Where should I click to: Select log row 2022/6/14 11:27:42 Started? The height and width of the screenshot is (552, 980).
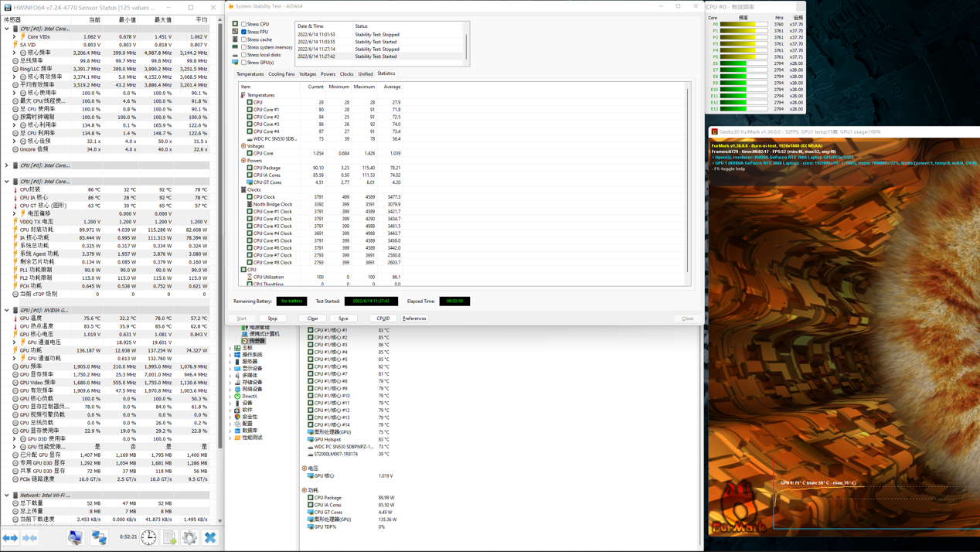coord(379,56)
